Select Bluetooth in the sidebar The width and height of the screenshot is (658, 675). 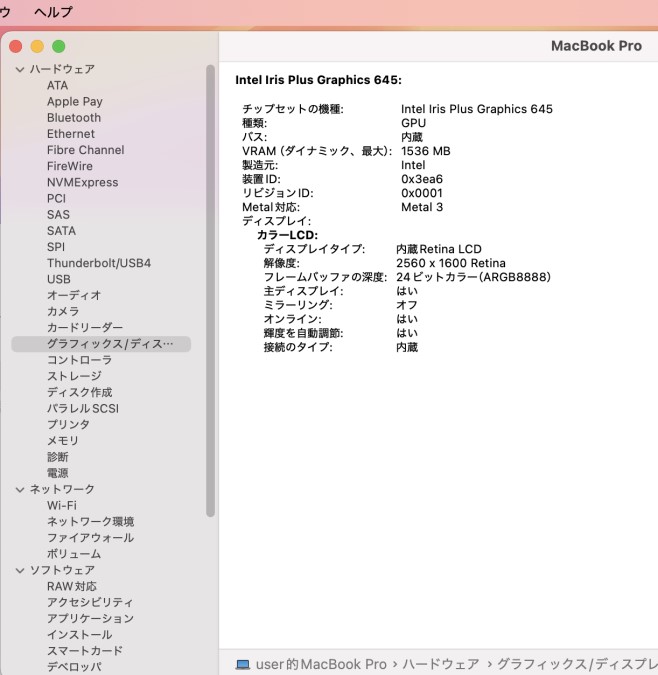74,118
